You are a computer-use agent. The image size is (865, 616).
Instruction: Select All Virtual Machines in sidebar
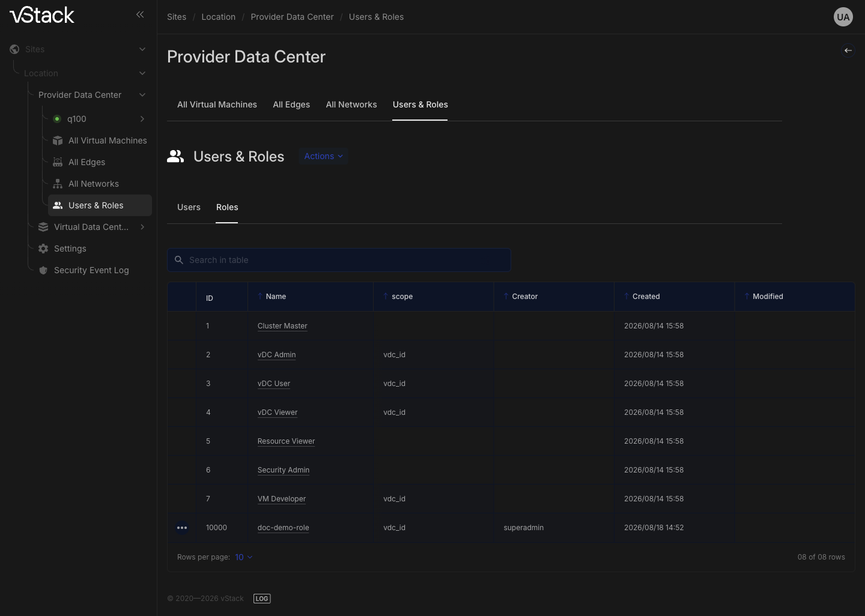108,140
